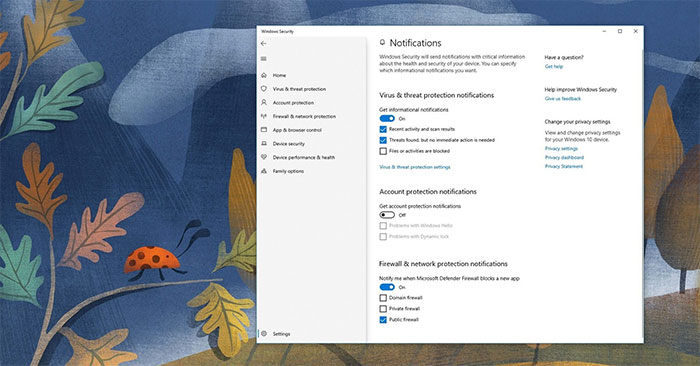Image resolution: width=700 pixels, height=366 pixels.
Task: Click the Firewall & network protection signal icon
Action: (264, 116)
